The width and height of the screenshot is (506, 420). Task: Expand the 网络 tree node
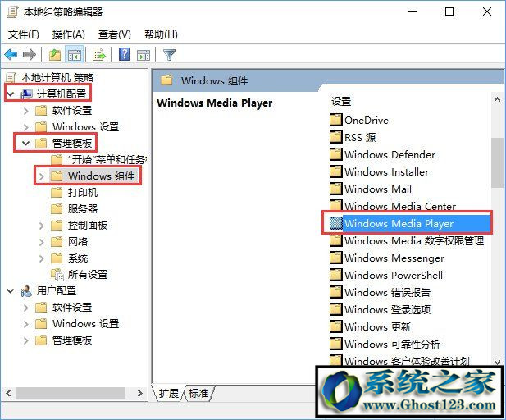pyautogui.click(x=41, y=242)
